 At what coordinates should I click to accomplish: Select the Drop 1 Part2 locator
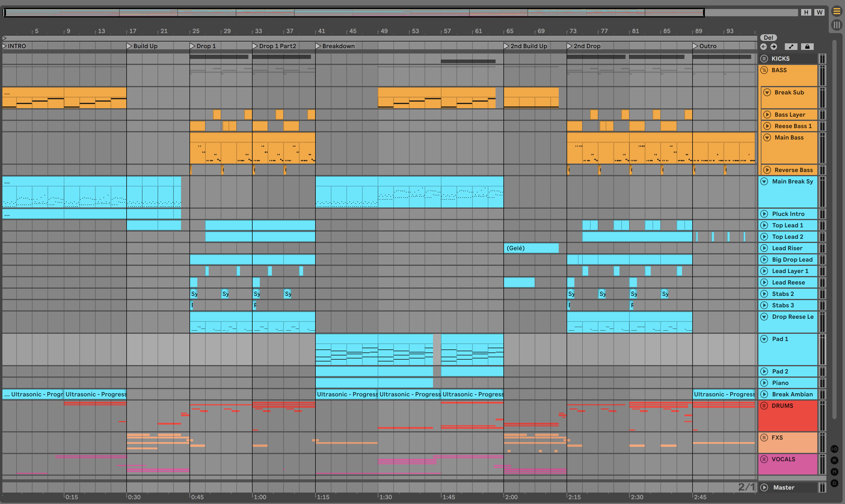(275, 46)
